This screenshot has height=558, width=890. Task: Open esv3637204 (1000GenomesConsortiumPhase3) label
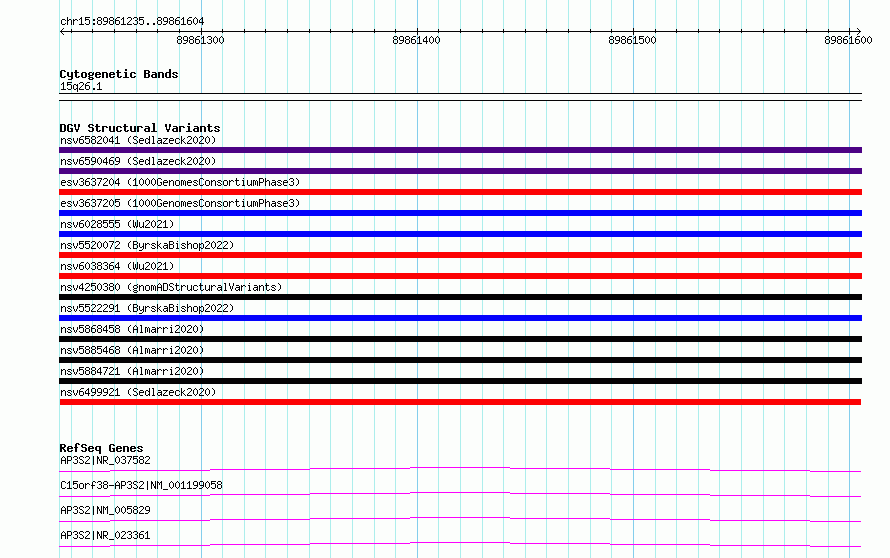point(180,182)
